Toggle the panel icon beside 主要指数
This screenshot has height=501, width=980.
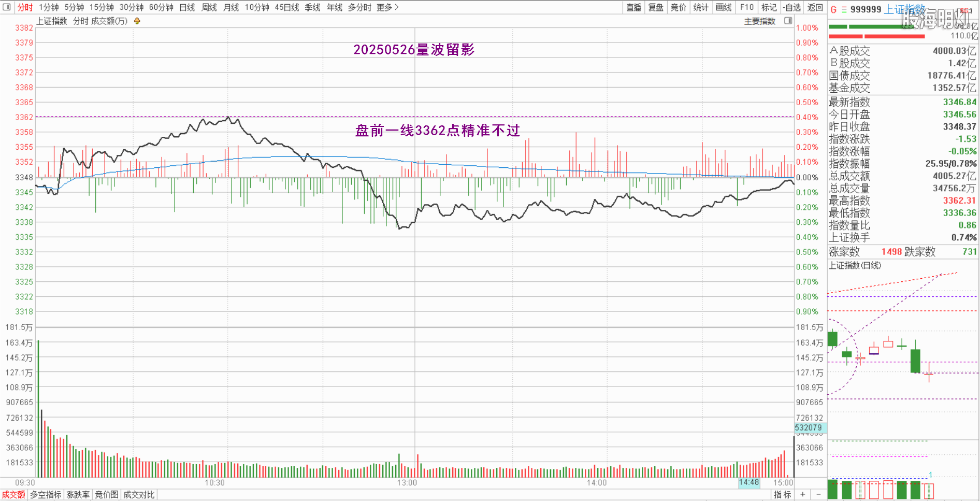[x=788, y=21]
